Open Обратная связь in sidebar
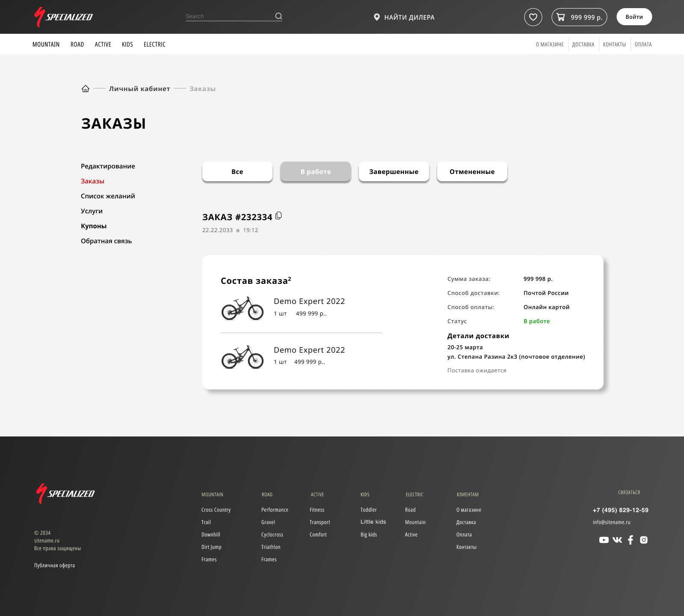The width and height of the screenshot is (684, 616). click(106, 241)
